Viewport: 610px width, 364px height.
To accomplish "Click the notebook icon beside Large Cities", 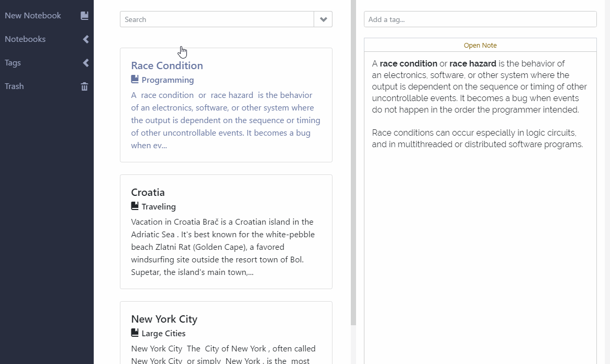I will 134,333.
